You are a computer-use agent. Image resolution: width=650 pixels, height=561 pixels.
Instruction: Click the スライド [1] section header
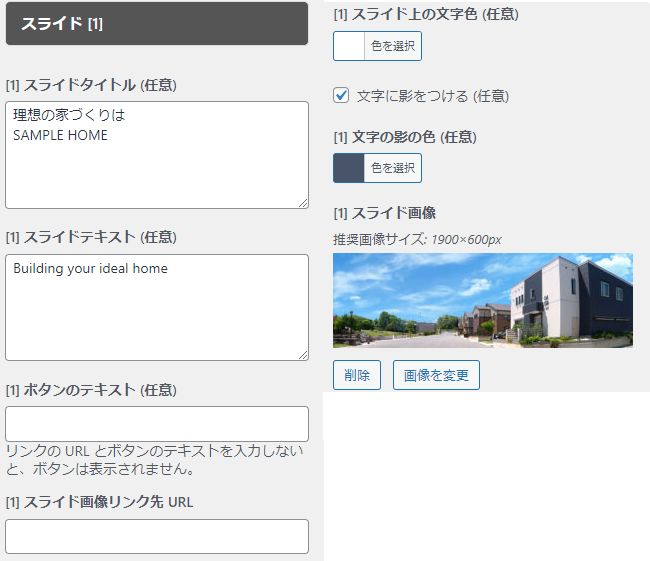click(x=157, y=24)
